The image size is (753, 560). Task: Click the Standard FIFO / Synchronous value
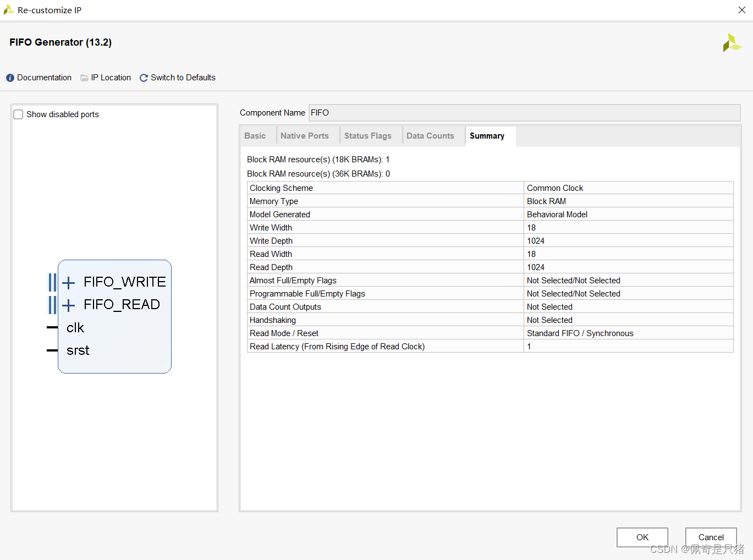(580, 333)
